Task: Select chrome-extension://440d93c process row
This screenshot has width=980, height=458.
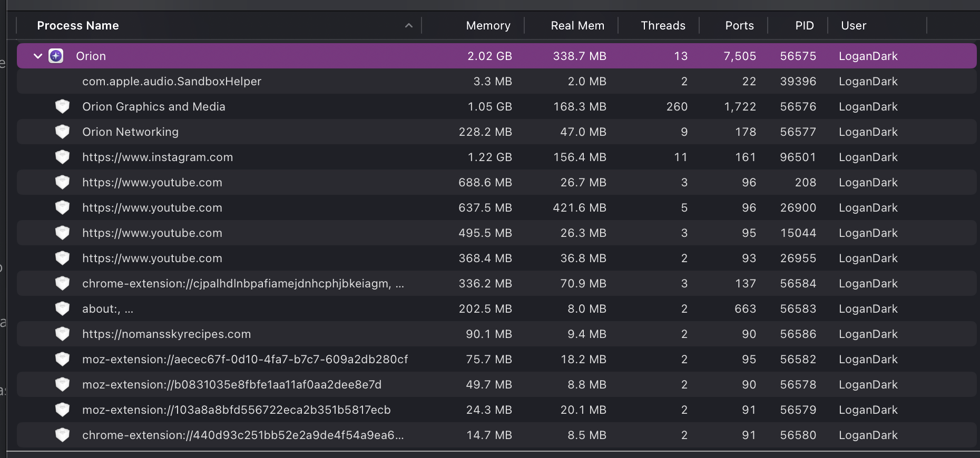Action: point(496,435)
